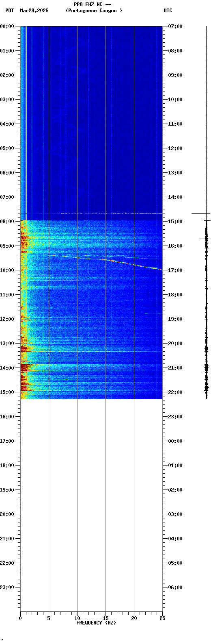
Task: Click PDT axis time label '23:00'
Action: 7,587
